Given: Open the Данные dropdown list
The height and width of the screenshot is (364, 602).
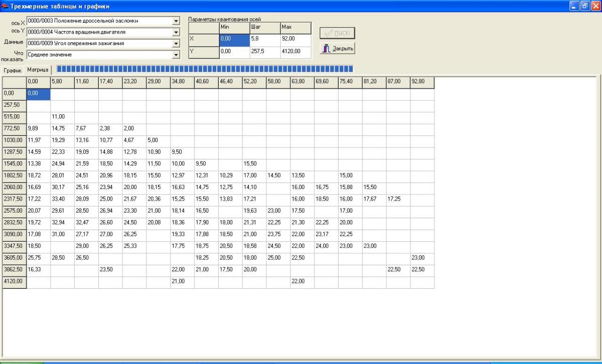Looking at the screenshot, I should pos(176,44).
